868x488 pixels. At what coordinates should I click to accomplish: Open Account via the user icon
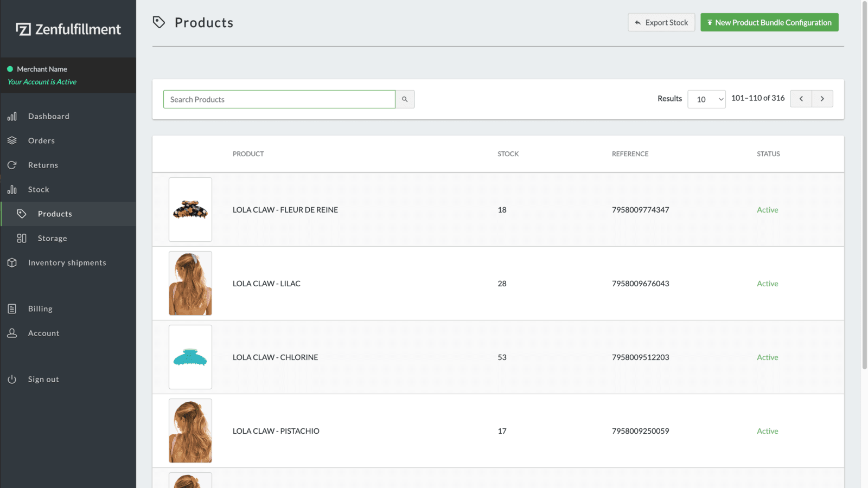12,333
